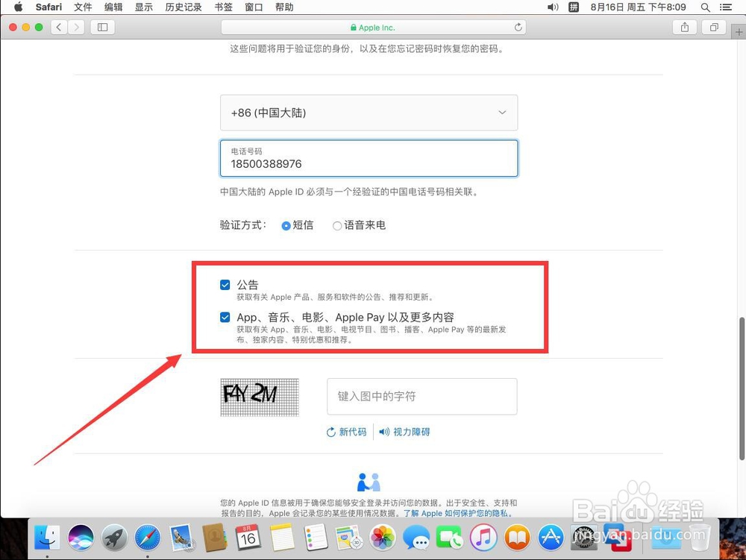Open the 窗口 menu

254,7
